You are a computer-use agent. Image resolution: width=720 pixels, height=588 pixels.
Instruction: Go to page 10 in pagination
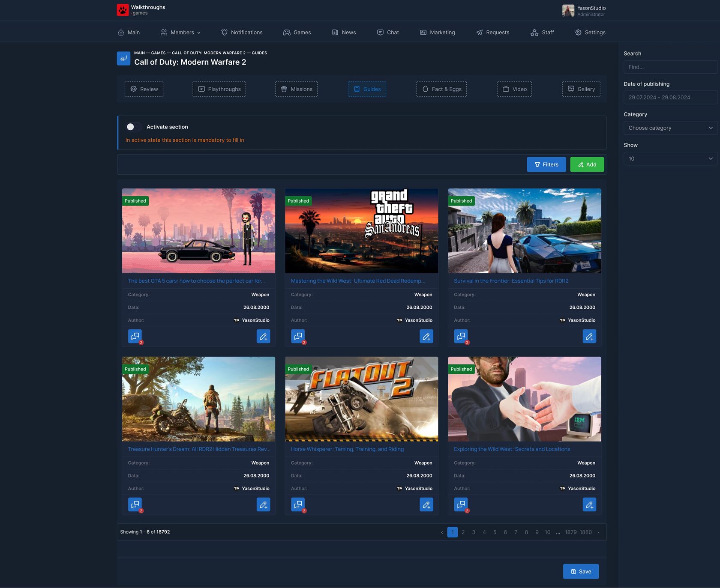pos(547,532)
